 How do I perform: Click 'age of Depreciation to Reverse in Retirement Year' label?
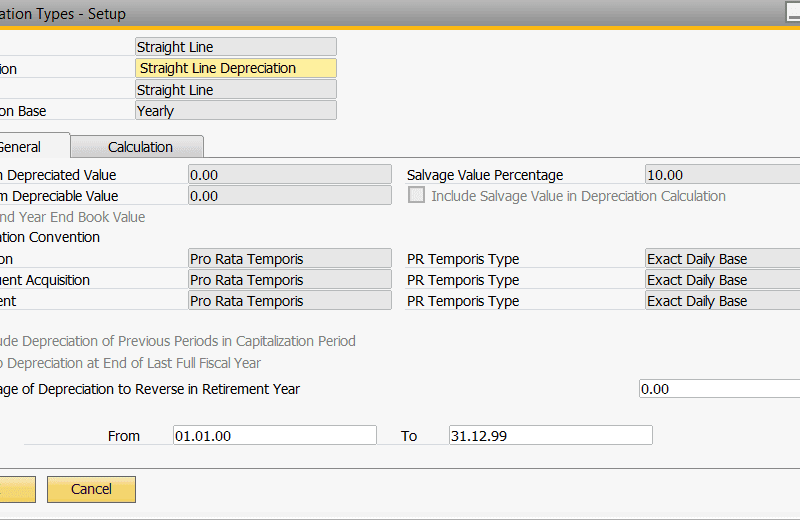[150, 389]
